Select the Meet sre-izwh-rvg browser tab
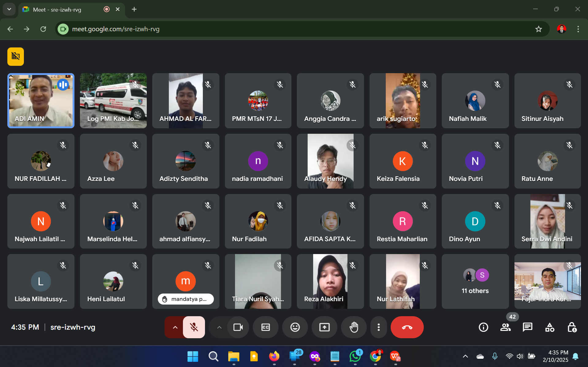The image size is (588, 367). tap(61, 9)
